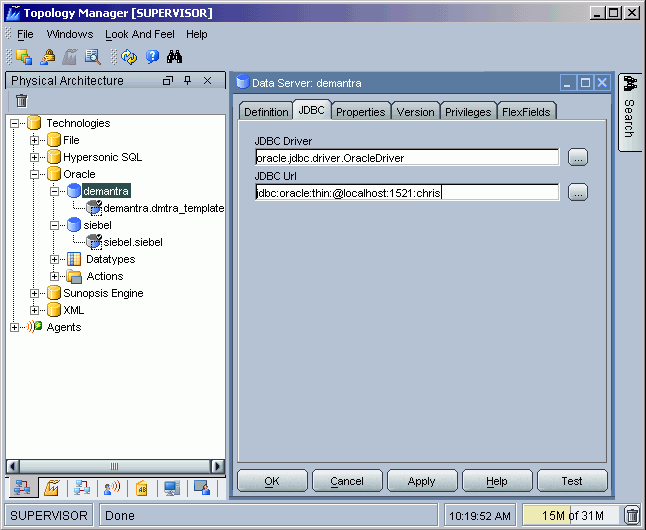The width and height of the screenshot is (646, 530).
Task: Click the Datatypes table icon in tree
Action: pos(74,259)
